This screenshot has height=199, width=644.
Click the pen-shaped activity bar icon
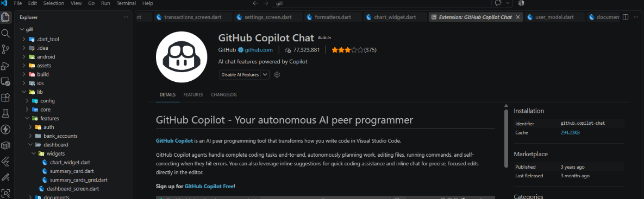[x=6, y=177]
